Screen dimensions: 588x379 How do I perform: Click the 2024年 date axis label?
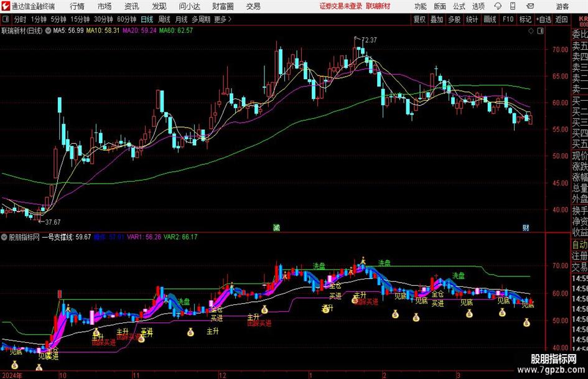tap(12, 375)
